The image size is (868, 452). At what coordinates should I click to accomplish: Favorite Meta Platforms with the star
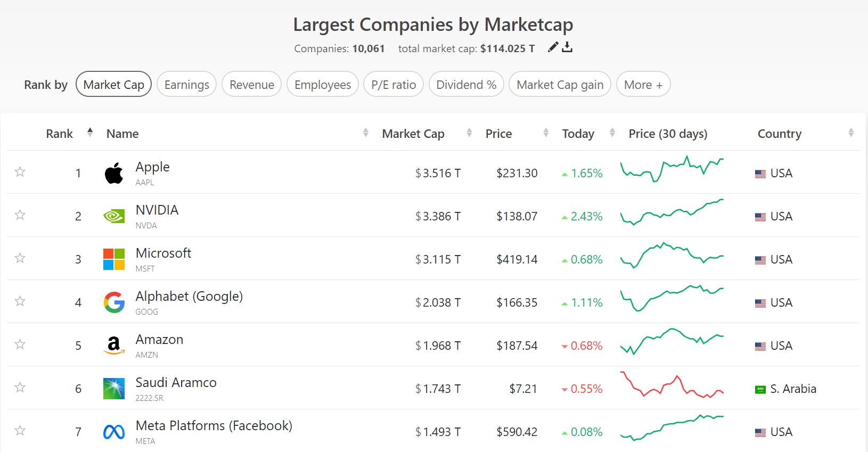click(x=20, y=430)
